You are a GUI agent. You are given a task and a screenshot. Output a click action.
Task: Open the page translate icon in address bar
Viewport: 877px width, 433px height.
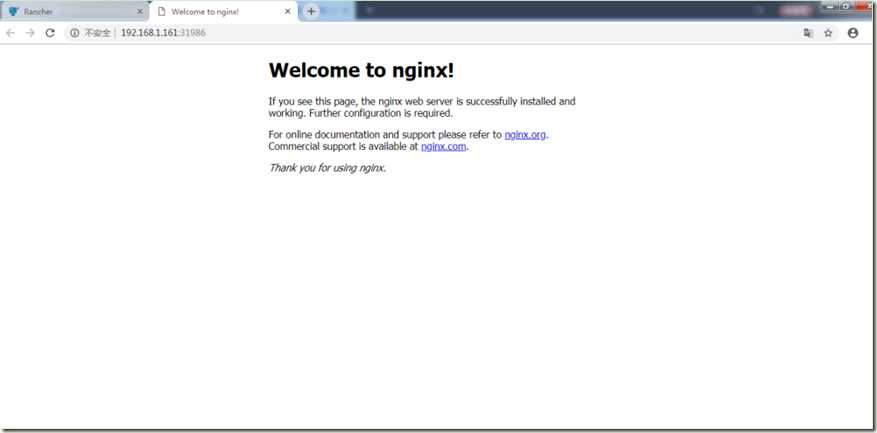(808, 33)
